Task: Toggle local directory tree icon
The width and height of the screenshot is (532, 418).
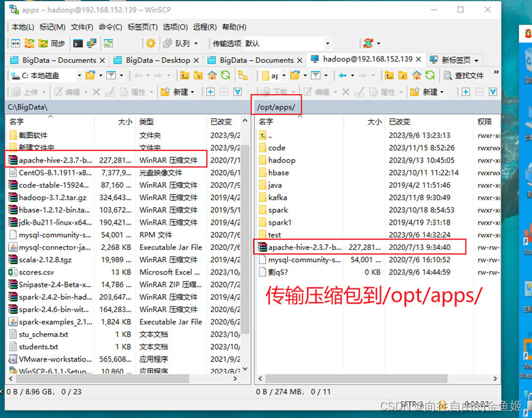Action: (243, 75)
